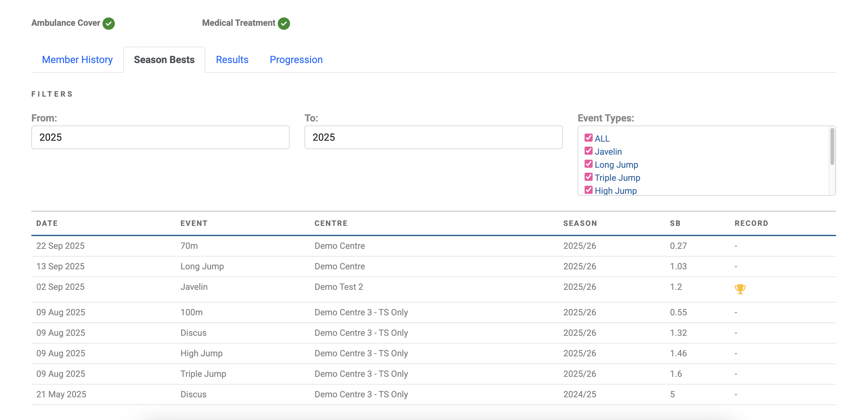868x420 pixels.
Task: Click the ALL label in Event Types
Action: [x=602, y=139]
